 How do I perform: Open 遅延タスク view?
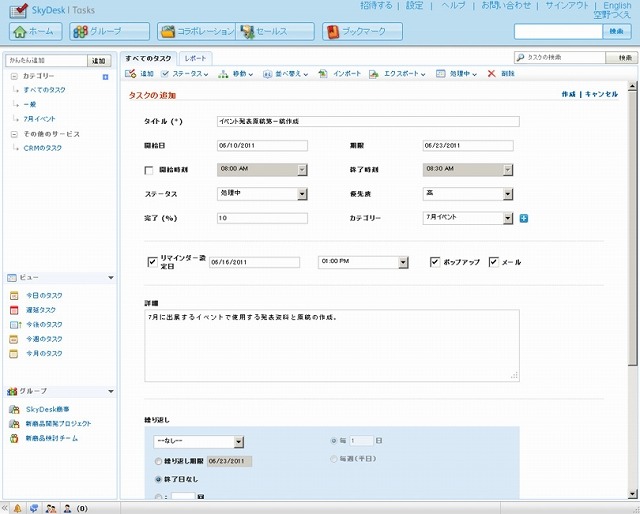click(x=41, y=310)
